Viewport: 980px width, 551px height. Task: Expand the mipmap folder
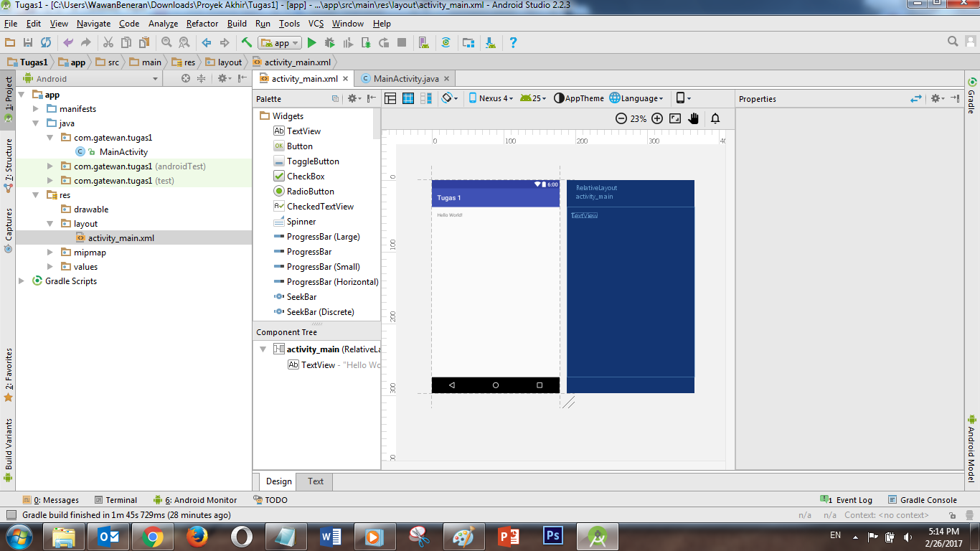point(50,253)
